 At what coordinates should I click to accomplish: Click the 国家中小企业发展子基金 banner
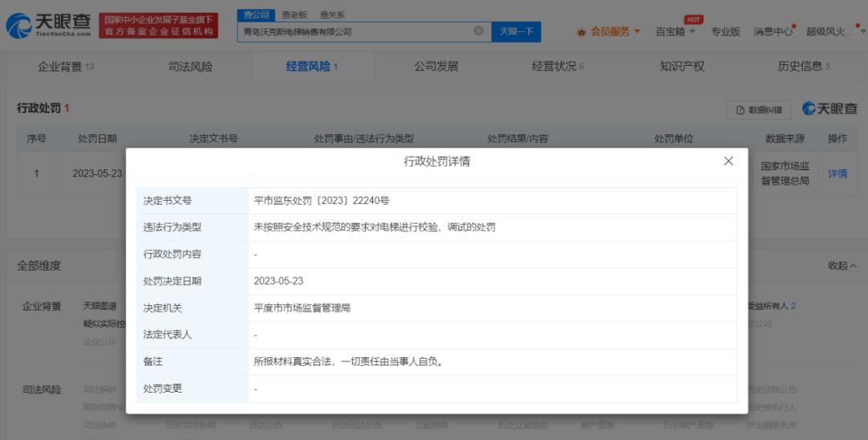158,26
